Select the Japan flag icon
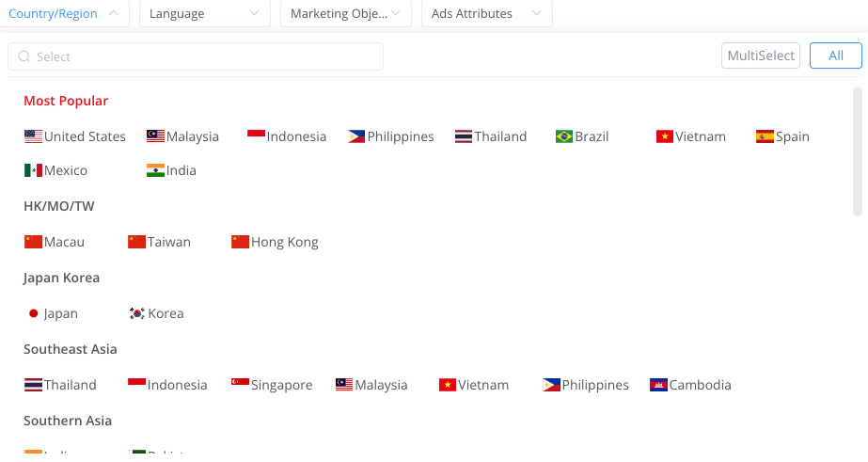The height and width of the screenshot is (462, 868). point(33,313)
